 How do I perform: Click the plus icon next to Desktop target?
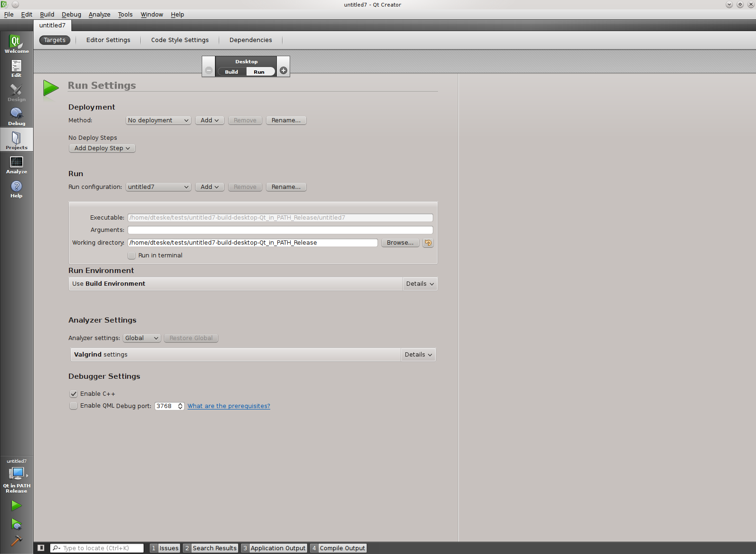pyautogui.click(x=283, y=70)
